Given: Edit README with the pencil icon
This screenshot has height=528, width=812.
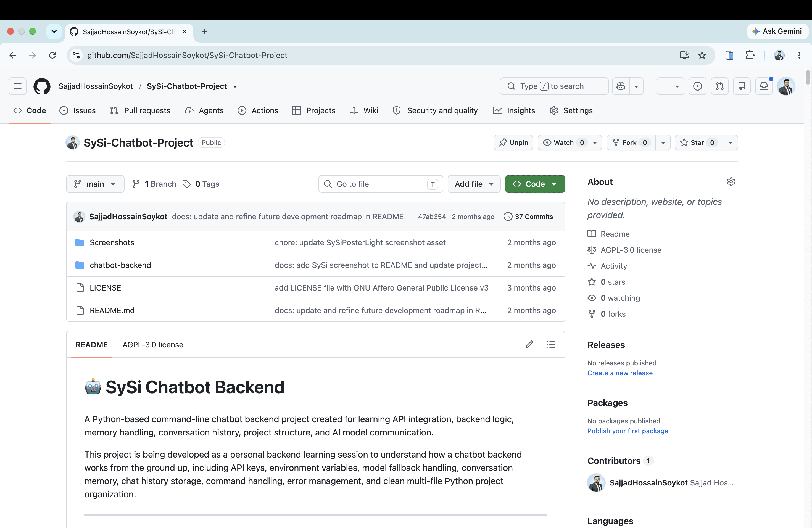Looking at the screenshot, I should pos(529,344).
